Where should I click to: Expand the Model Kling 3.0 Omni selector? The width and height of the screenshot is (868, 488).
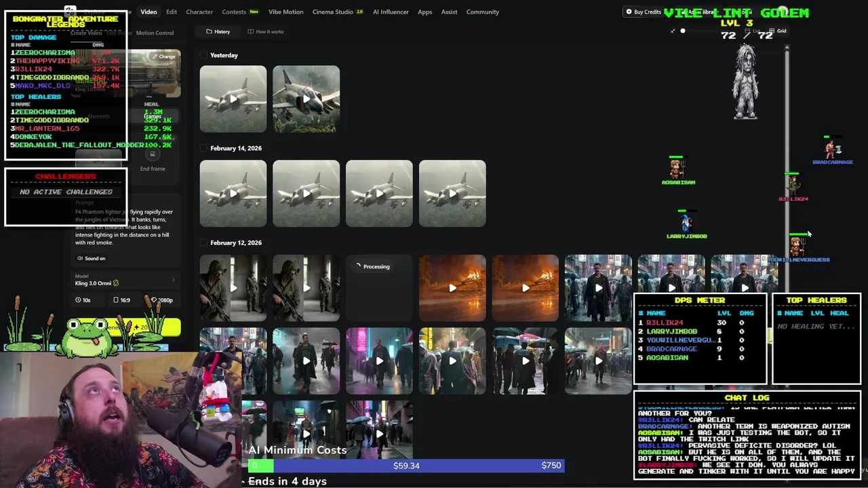(125, 279)
